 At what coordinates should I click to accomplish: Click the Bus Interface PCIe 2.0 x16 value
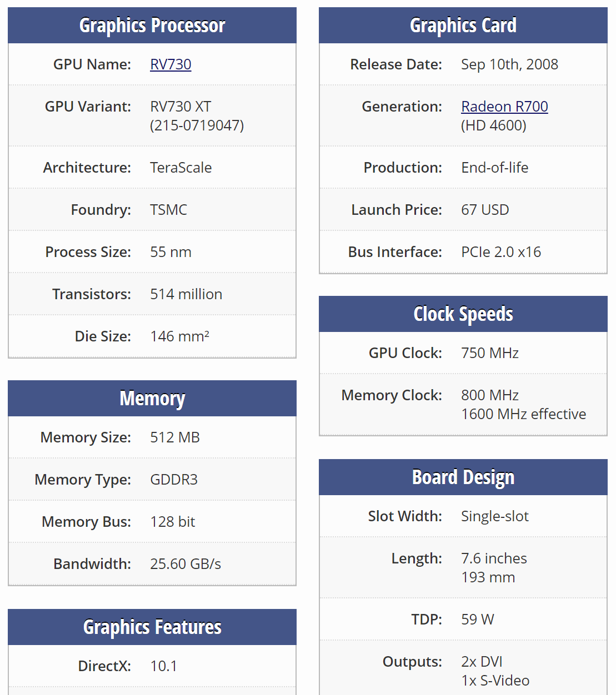pyautogui.click(x=500, y=252)
